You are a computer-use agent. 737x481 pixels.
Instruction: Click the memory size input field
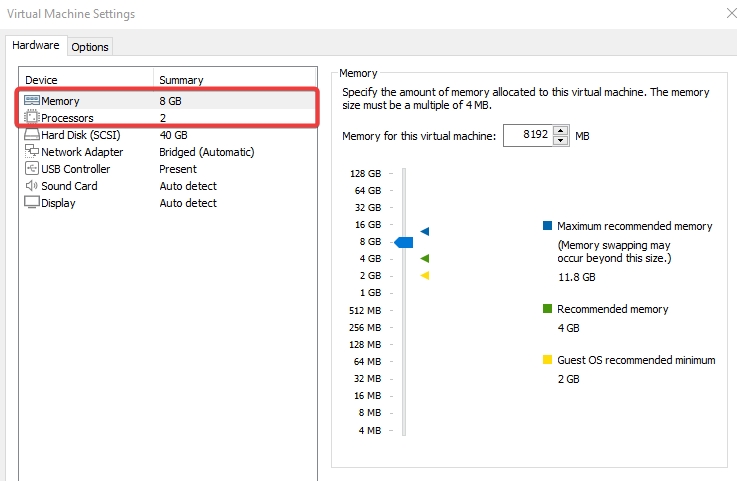[x=528, y=136]
